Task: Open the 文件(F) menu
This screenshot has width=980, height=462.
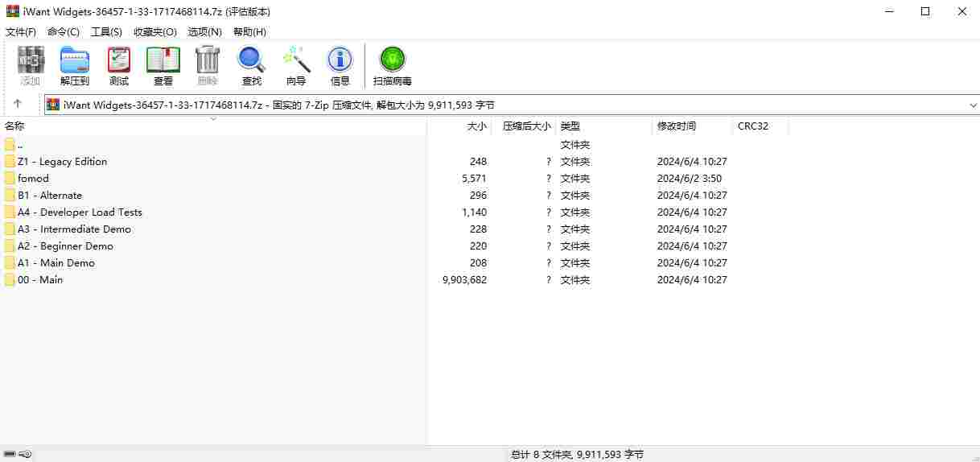Action: coord(21,31)
